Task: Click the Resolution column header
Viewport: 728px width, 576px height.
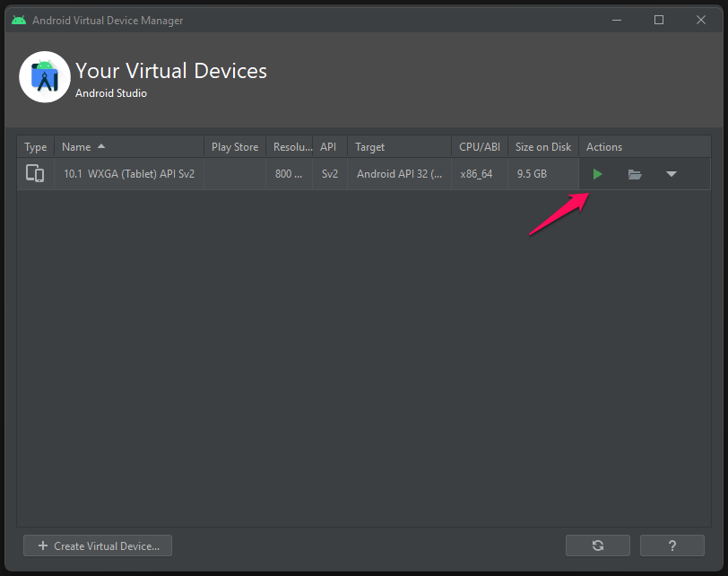Action: (x=290, y=147)
